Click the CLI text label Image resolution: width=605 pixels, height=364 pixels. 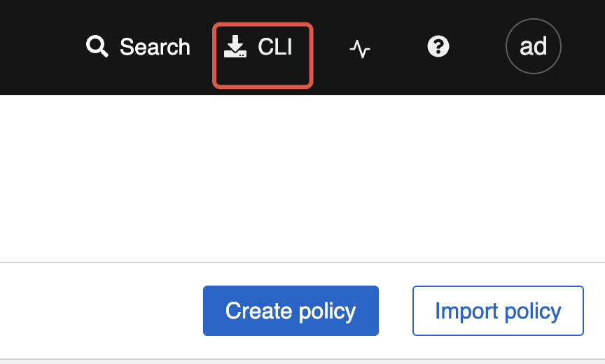click(x=275, y=47)
